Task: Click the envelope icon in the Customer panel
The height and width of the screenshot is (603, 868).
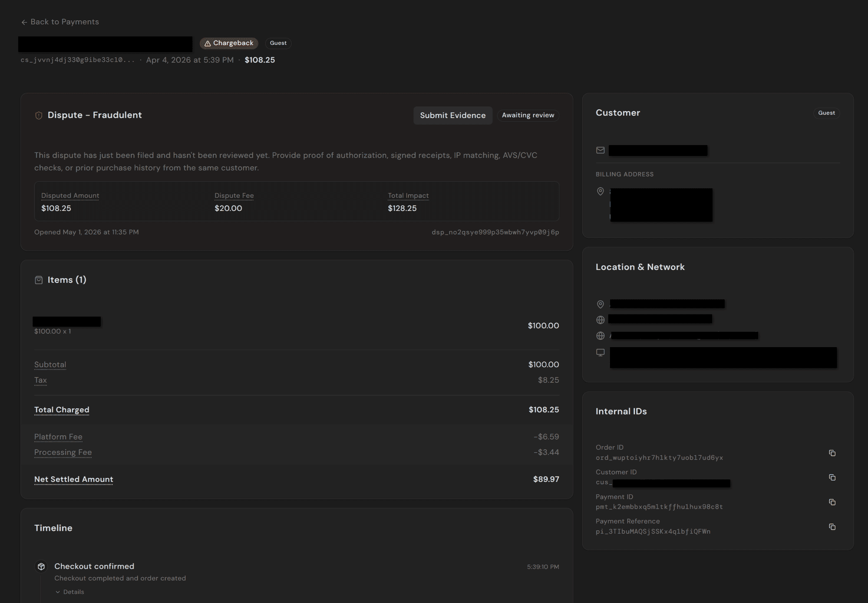Action: click(600, 150)
